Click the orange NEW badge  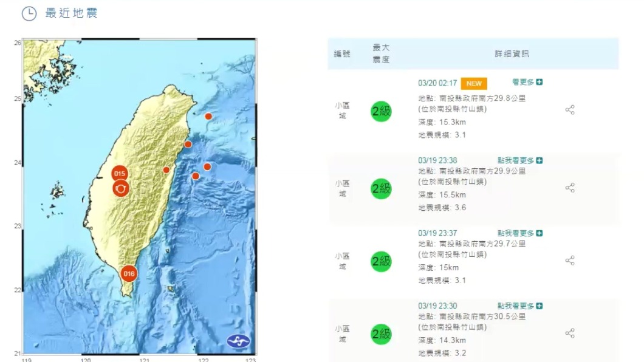[474, 83]
